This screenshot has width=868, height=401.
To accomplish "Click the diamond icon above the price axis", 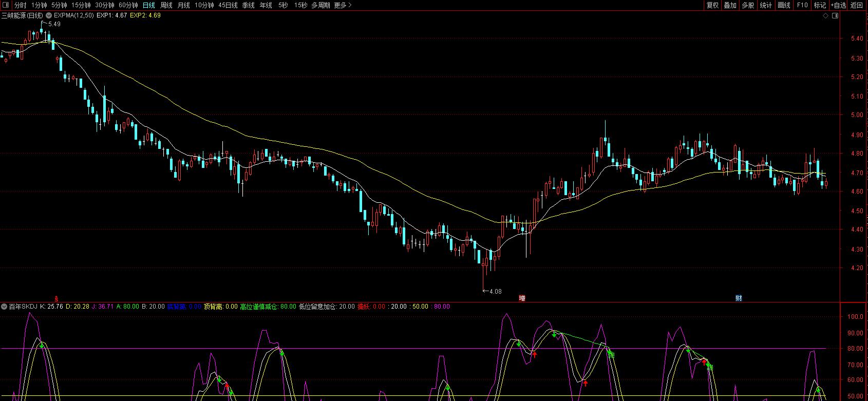I will tap(825, 15).
